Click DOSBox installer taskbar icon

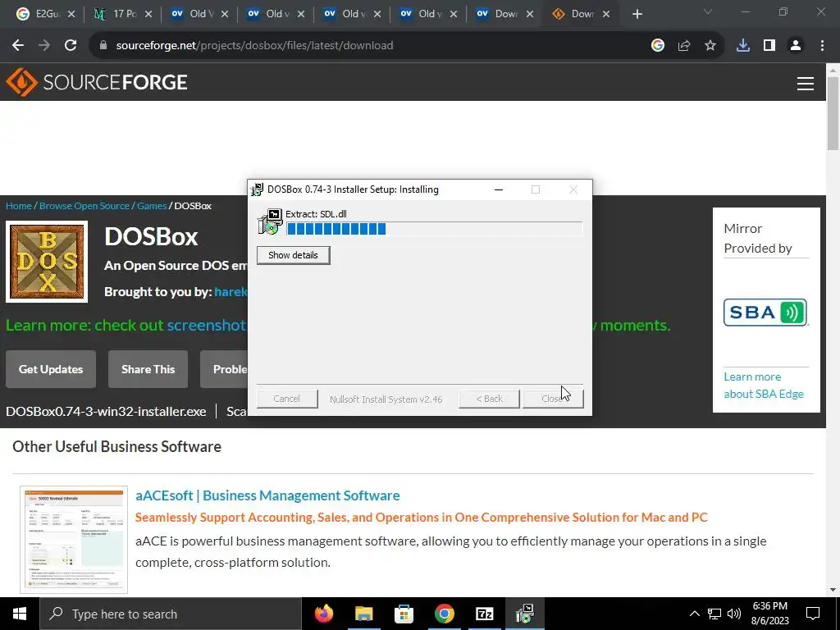coord(524,614)
